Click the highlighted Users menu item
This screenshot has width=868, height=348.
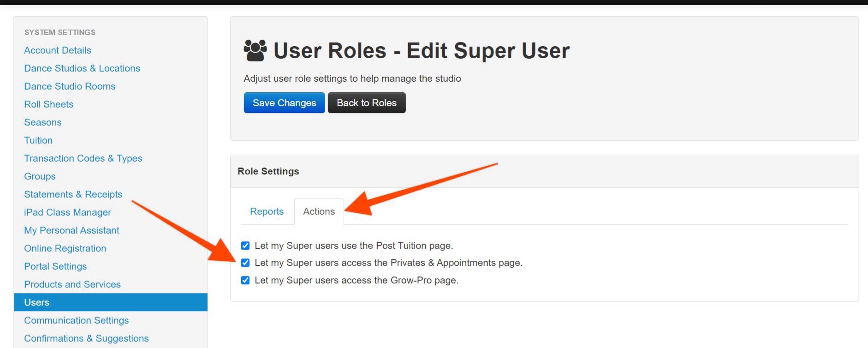tap(37, 302)
